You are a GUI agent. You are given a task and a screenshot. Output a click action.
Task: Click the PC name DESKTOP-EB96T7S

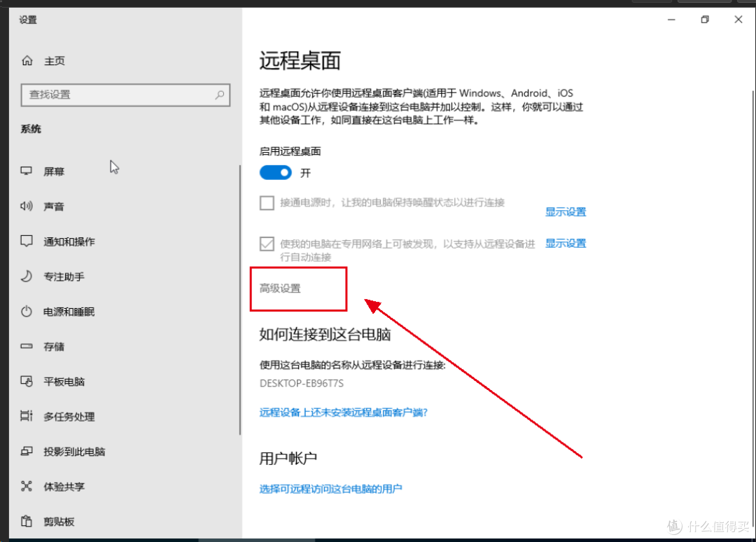click(x=301, y=383)
